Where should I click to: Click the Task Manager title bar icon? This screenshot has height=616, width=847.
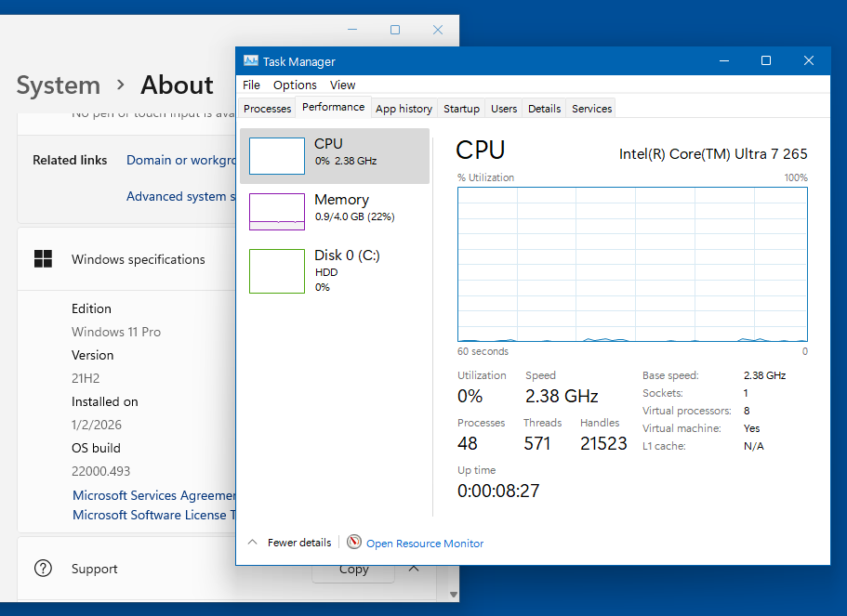251,61
